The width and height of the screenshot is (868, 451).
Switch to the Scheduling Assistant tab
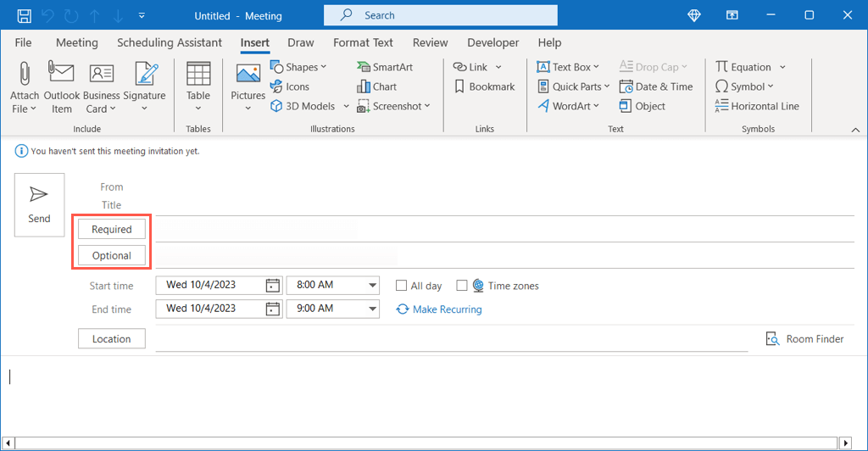coord(170,42)
